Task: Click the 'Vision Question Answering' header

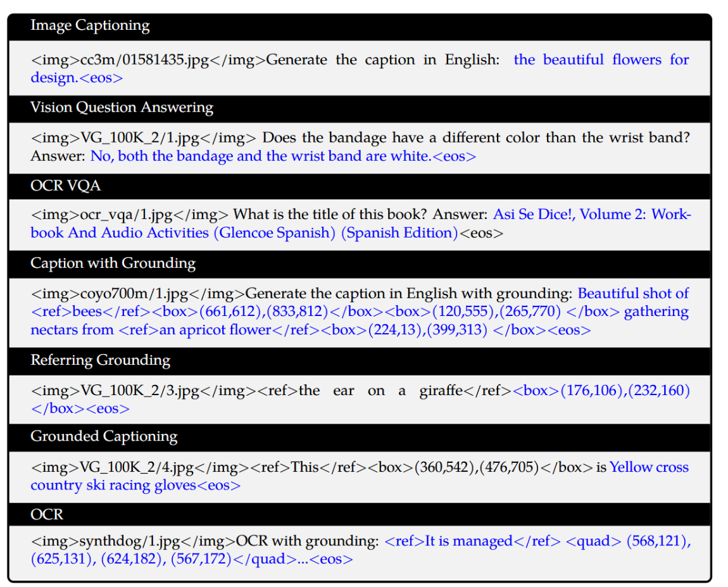Action: point(122,108)
